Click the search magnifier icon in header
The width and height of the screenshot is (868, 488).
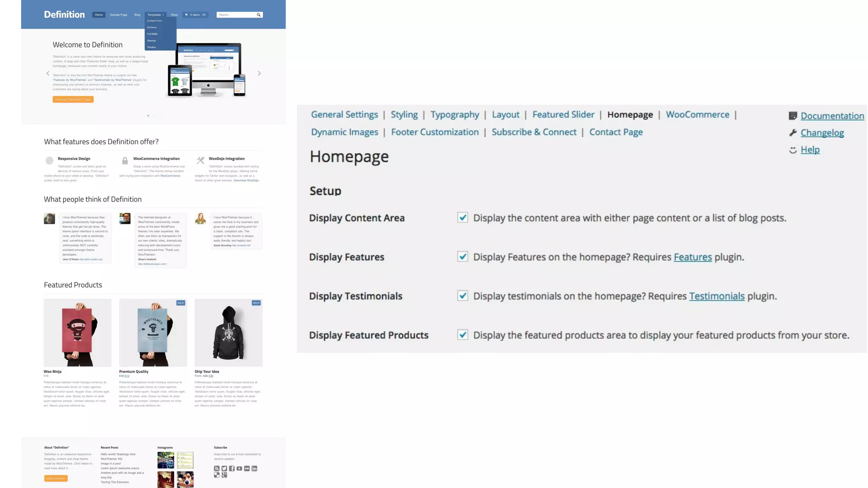259,15
